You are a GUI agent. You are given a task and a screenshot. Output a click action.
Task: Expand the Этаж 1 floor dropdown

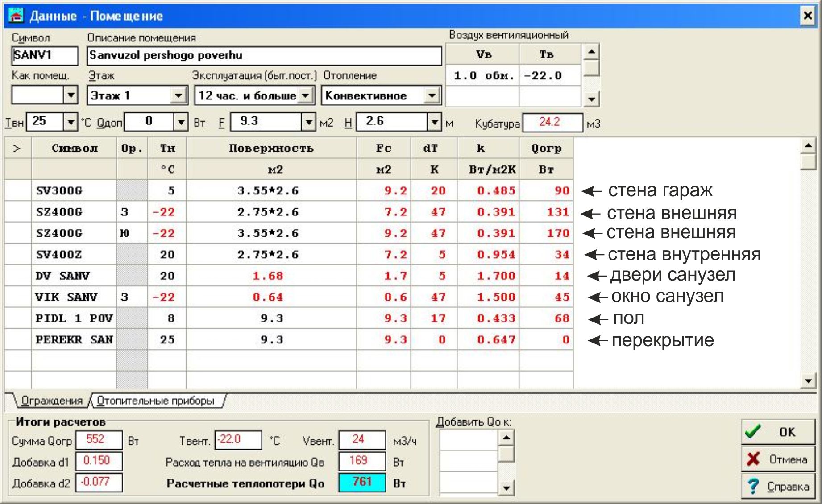pyautogui.click(x=178, y=95)
